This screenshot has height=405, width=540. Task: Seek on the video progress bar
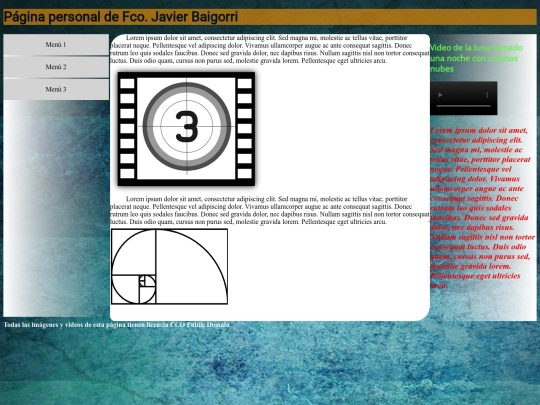point(463,106)
